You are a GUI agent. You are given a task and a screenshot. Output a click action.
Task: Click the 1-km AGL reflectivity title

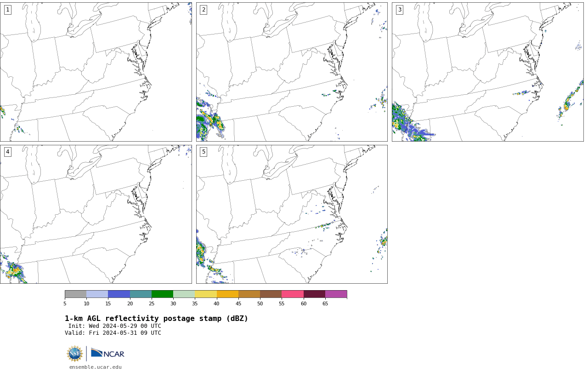coord(156,319)
